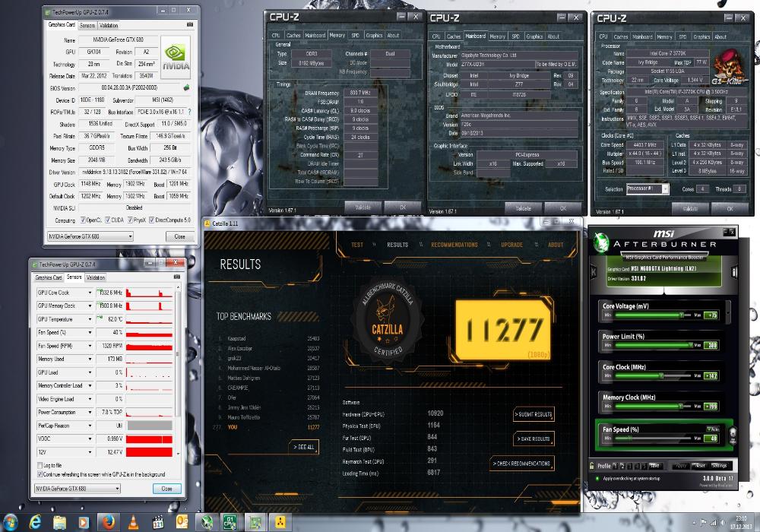This screenshot has height=532, width=760.
Task: Launch Internet Explorer from taskbar
Action: pos(36,522)
